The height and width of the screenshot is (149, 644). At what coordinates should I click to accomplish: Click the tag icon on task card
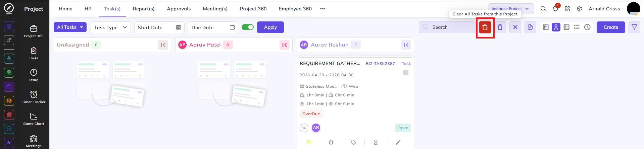click(353, 142)
